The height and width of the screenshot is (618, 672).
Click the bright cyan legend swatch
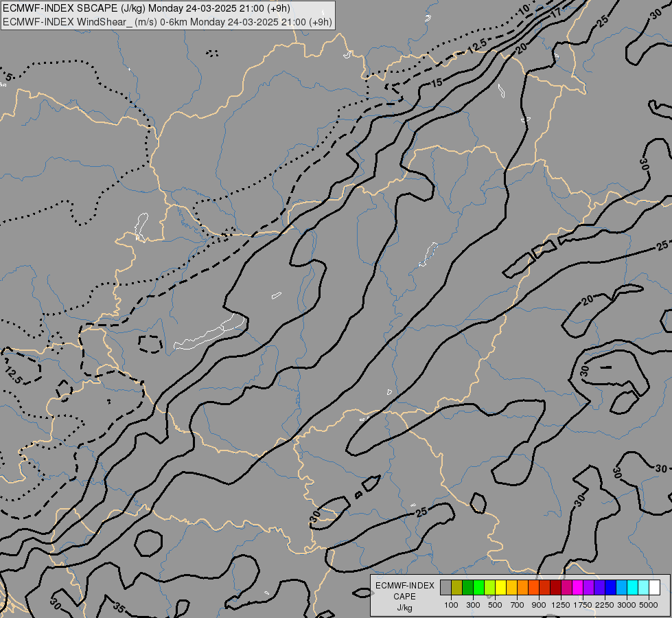pos(633,587)
